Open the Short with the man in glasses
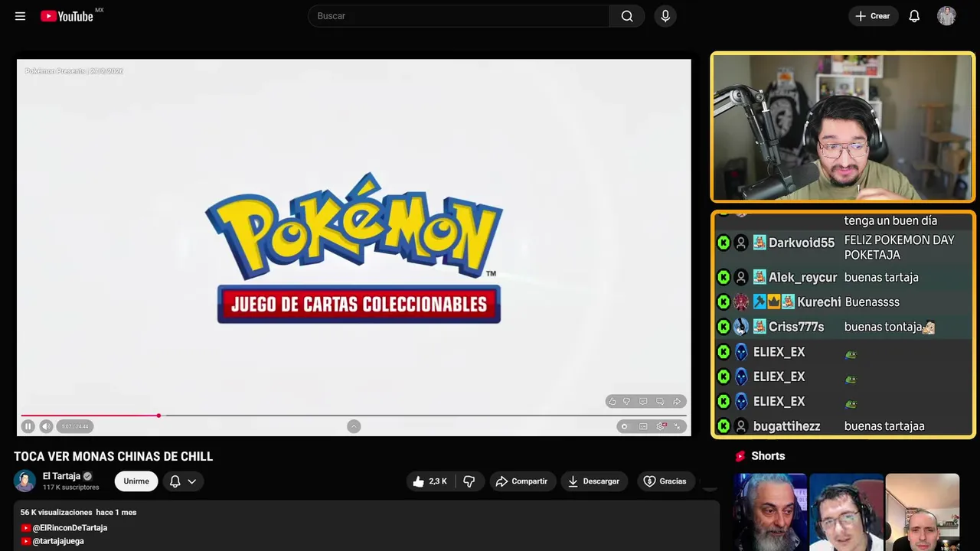Screen dimensions: 980x551 [846, 512]
